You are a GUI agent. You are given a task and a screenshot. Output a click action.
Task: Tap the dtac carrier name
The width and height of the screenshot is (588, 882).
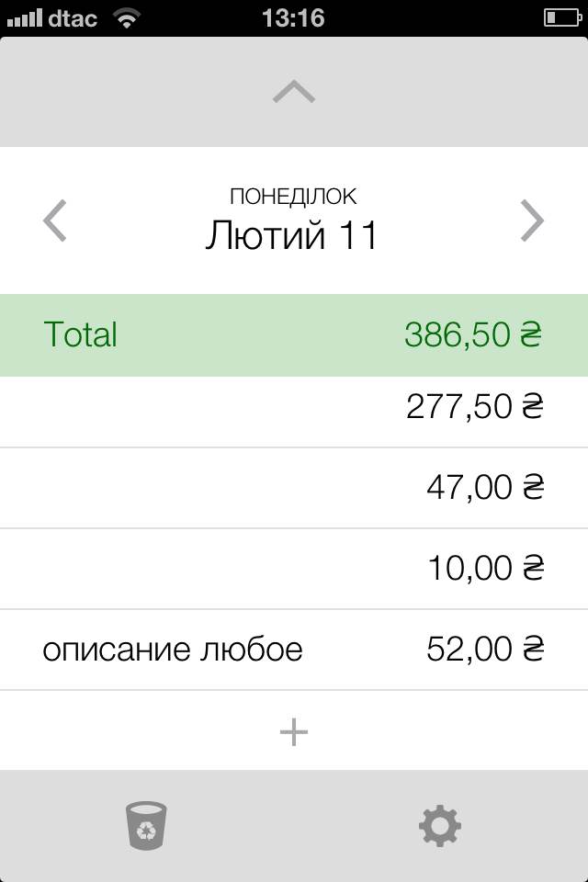coord(73,17)
